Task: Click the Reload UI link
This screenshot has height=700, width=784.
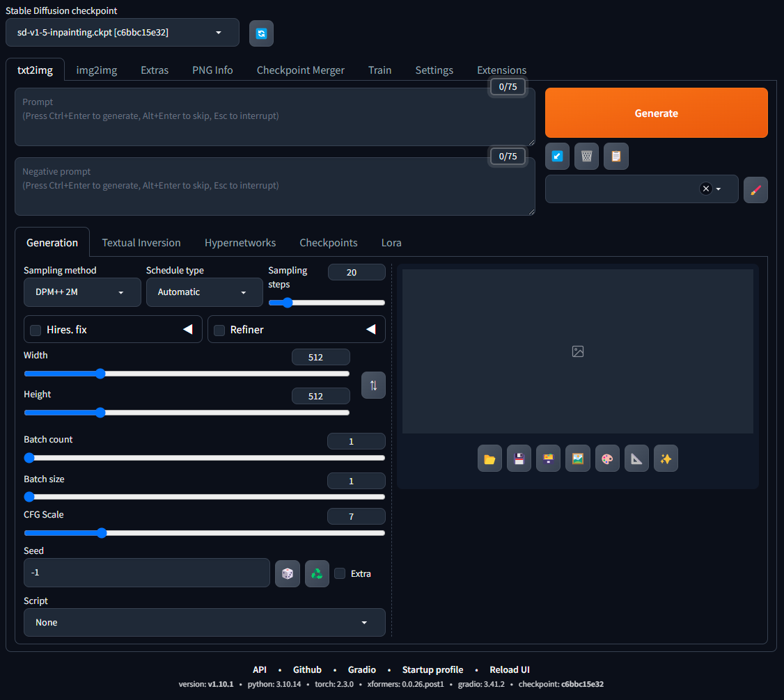Action: point(510,669)
